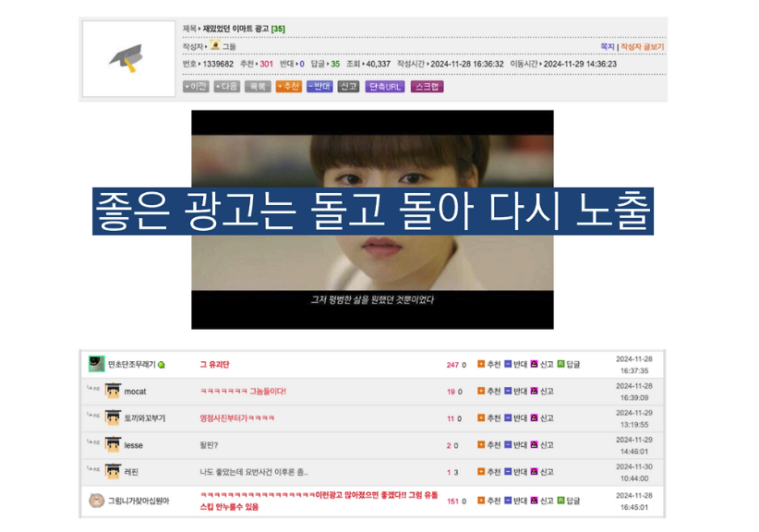Screen dimensions: 759x532
Task: Click username 레핀
Action: [x=131, y=472]
